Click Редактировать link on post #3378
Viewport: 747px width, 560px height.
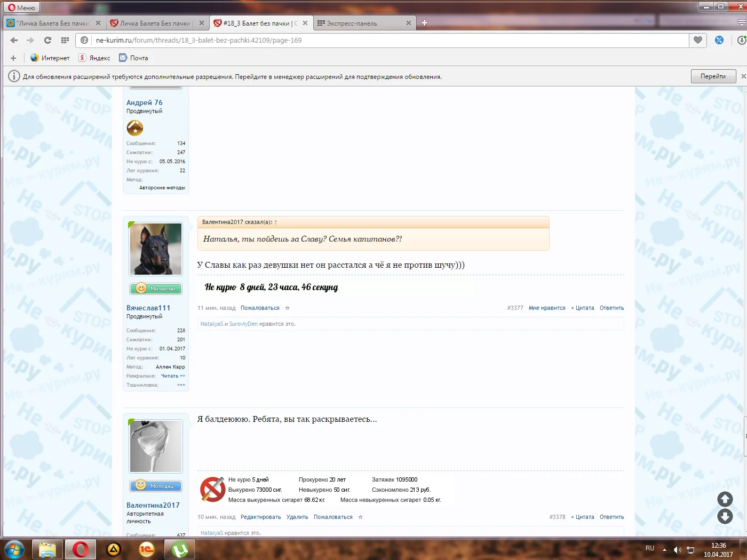pos(260,517)
